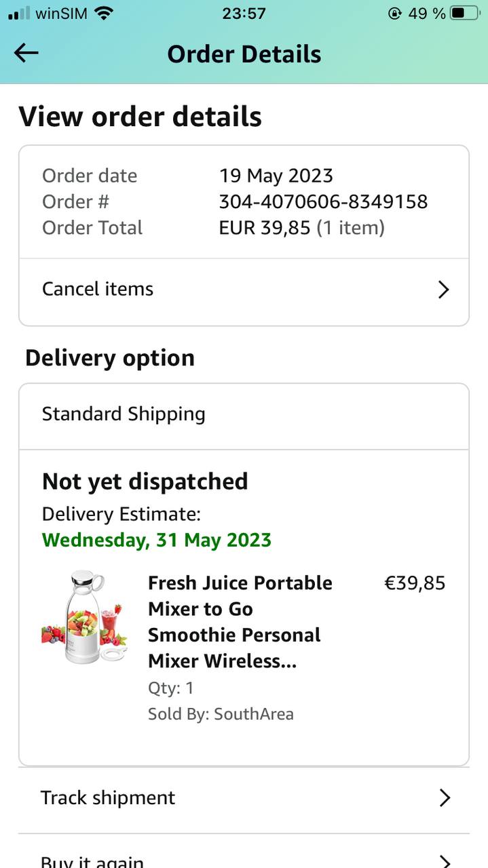Viewport: 488px width, 868px height.
Task: Tap the cellular signal bars icon
Action: pyautogui.click(x=19, y=13)
